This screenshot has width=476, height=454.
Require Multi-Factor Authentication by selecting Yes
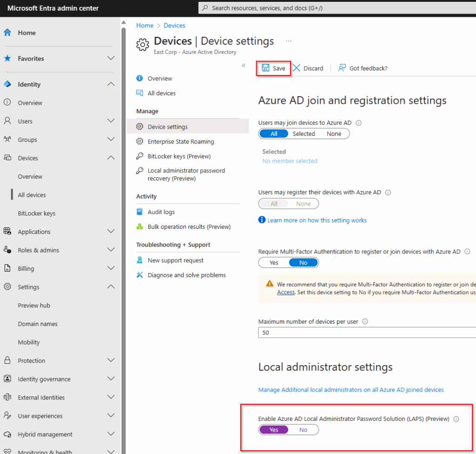274,262
